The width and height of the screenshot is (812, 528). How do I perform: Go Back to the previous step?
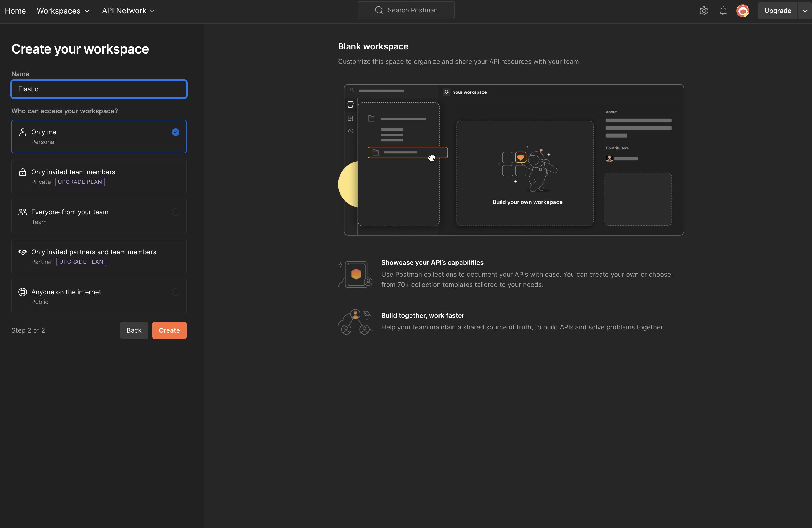pyautogui.click(x=134, y=330)
